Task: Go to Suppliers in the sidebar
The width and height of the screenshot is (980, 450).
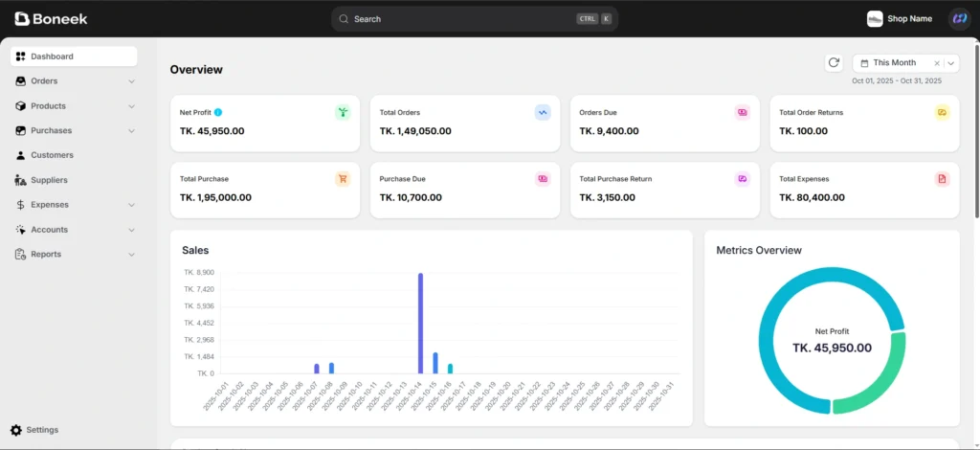Action: 49,180
